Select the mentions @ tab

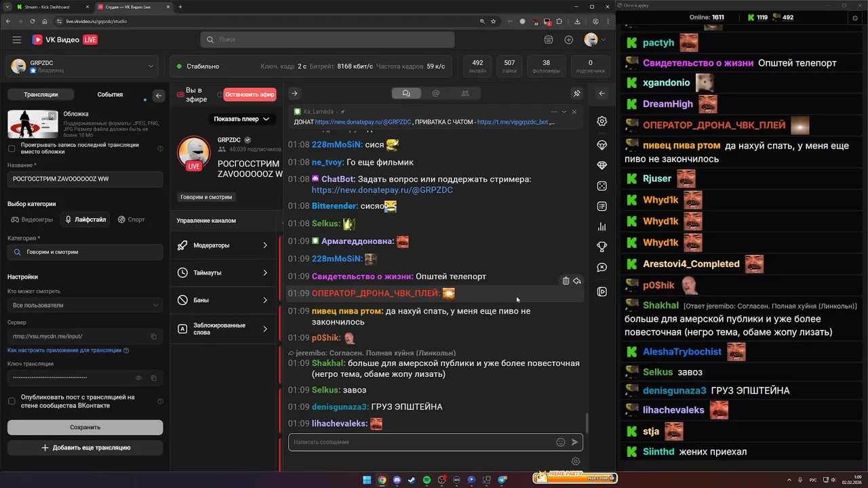click(436, 94)
